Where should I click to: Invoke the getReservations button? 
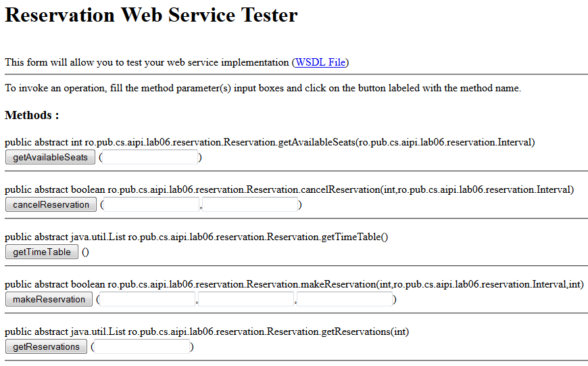46,346
